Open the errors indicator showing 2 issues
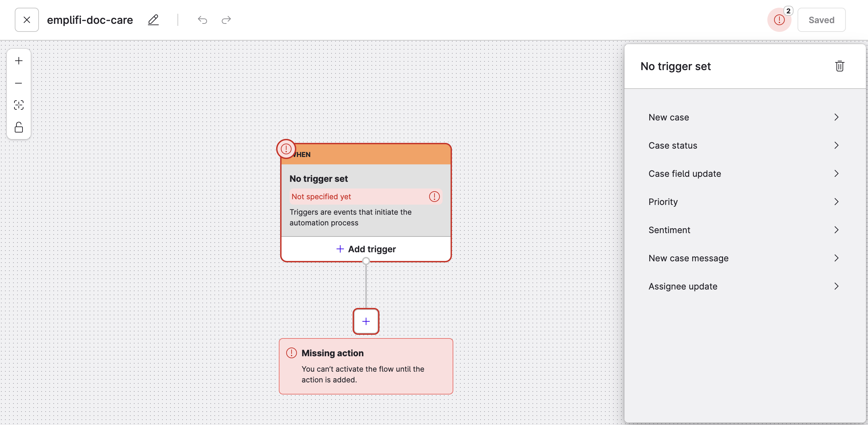 779,20
